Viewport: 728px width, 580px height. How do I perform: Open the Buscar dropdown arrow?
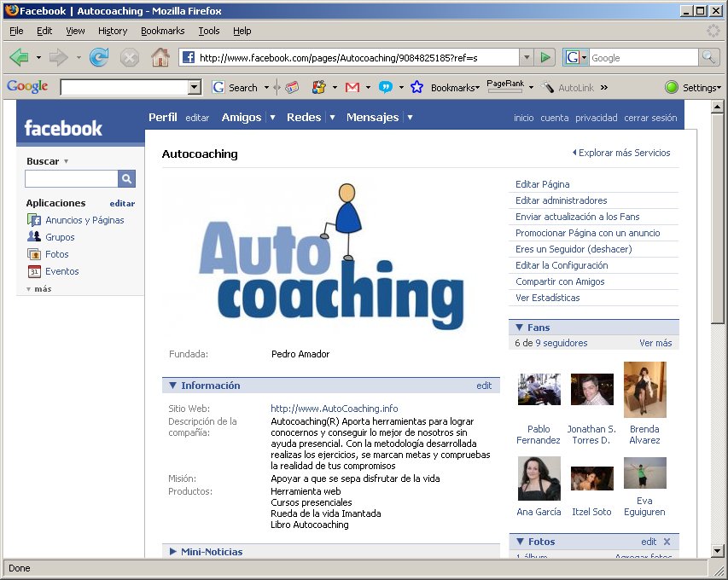pos(66,161)
